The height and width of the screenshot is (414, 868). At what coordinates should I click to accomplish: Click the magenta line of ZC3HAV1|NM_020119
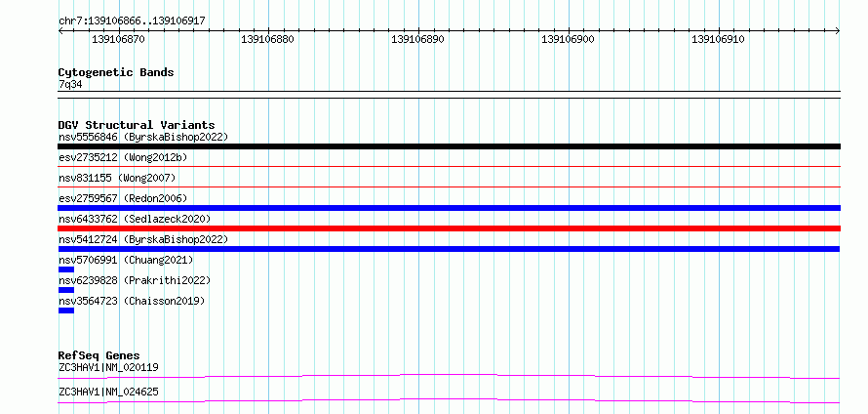tap(449, 376)
